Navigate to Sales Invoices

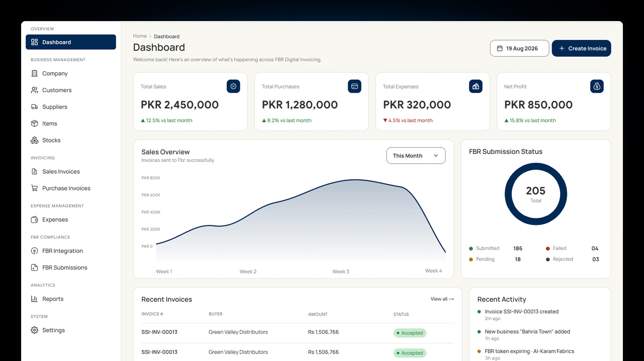coord(71,171)
